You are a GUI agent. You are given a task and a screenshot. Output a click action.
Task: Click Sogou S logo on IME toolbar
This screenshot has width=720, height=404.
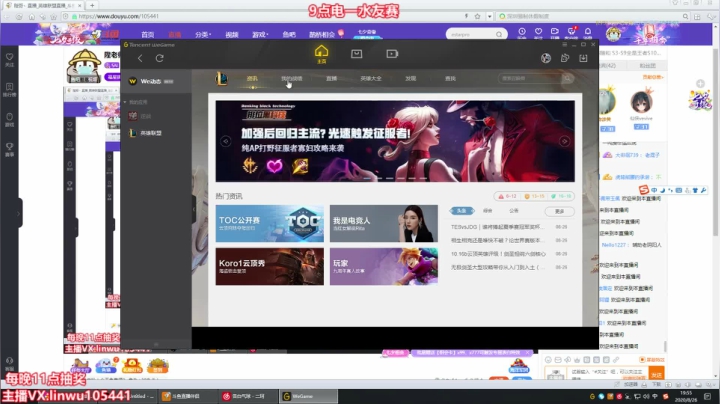point(644,190)
